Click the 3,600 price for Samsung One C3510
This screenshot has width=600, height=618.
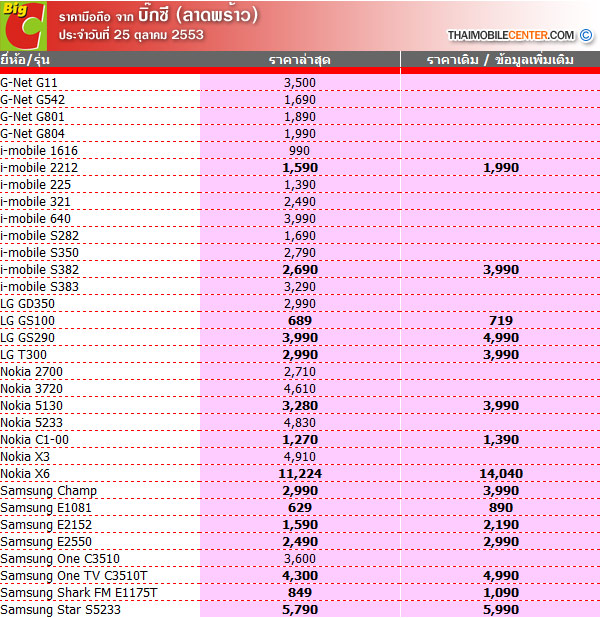coord(300,558)
